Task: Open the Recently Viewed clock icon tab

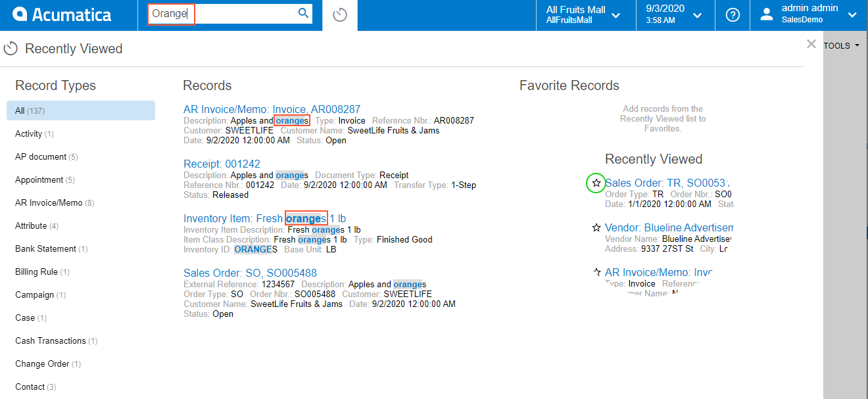Action: pos(340,15)
